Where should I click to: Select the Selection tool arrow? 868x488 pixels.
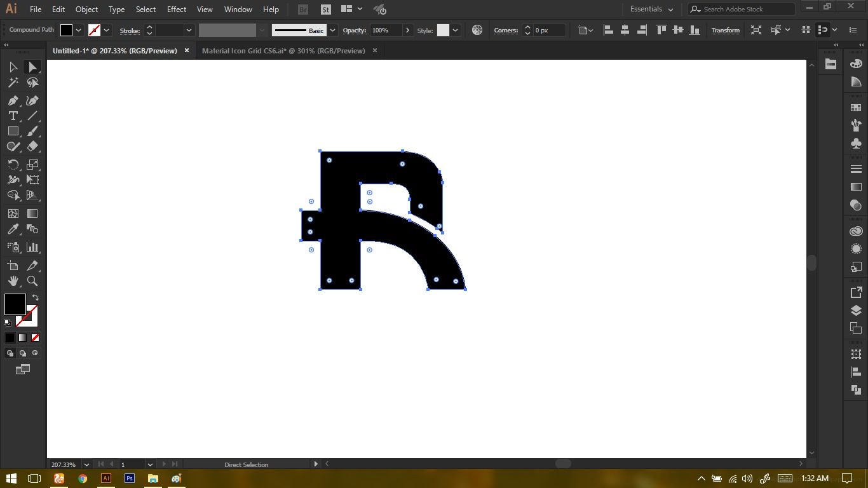tap(13, 67)
